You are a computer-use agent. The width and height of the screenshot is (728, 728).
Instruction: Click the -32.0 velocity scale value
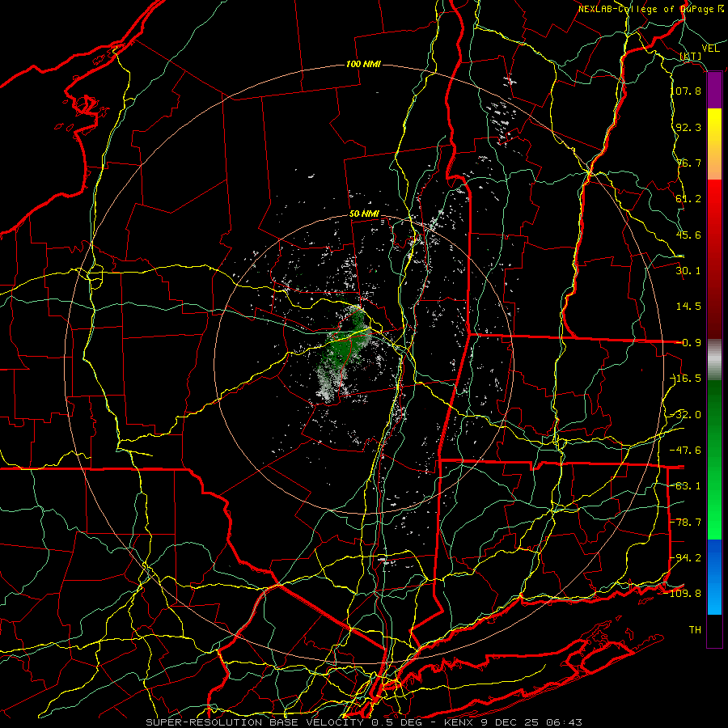(x=686, y=415)
